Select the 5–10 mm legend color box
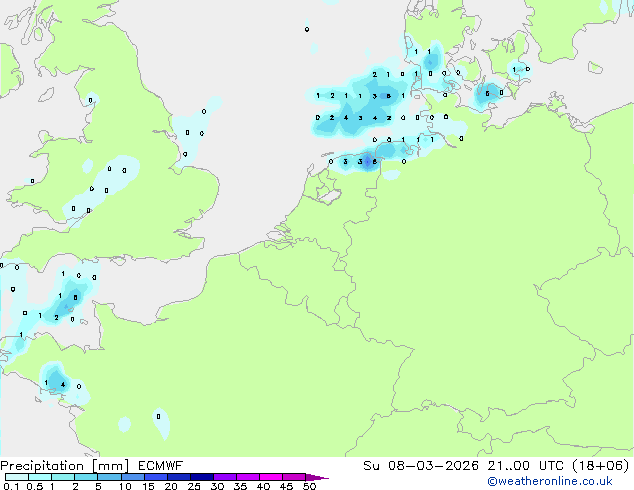 point(109,477)
